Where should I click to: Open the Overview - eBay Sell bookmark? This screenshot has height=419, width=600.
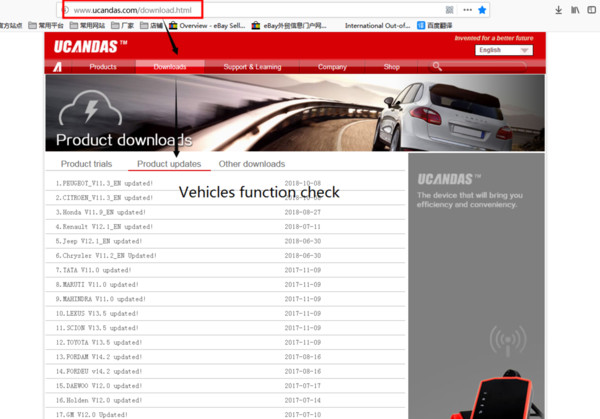click(207, 26)
